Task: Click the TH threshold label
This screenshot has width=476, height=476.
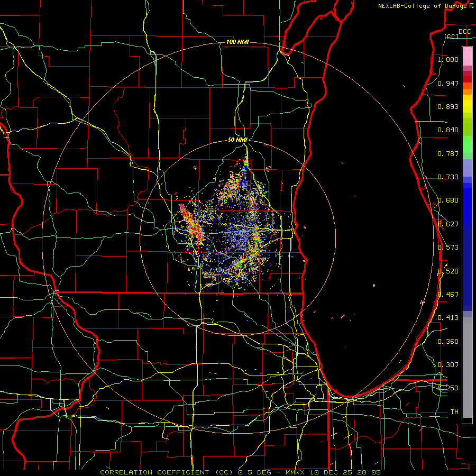Action: [454, 412]
